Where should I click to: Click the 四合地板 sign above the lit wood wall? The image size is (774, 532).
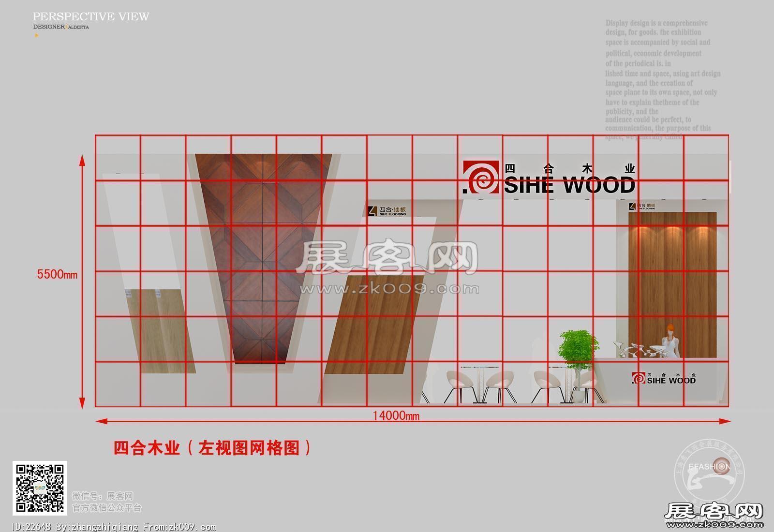(642, 207)
